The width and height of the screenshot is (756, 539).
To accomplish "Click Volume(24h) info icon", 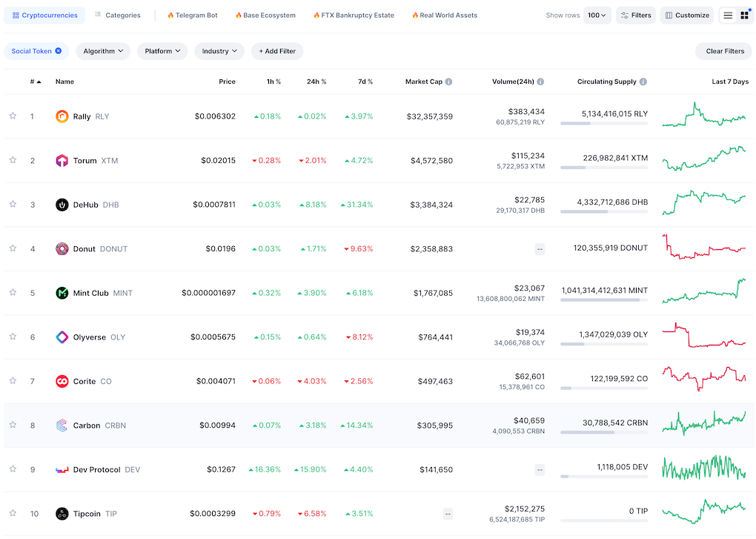I will pos(540,82).
